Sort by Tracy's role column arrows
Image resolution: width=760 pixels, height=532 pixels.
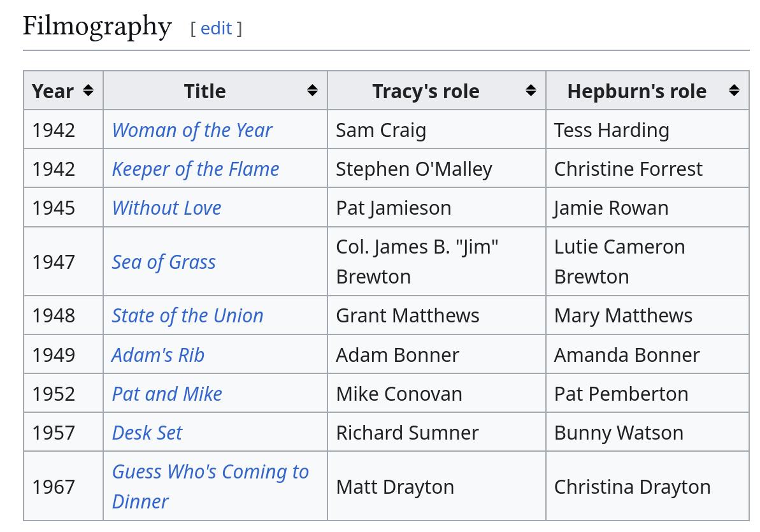click(531, 90)
